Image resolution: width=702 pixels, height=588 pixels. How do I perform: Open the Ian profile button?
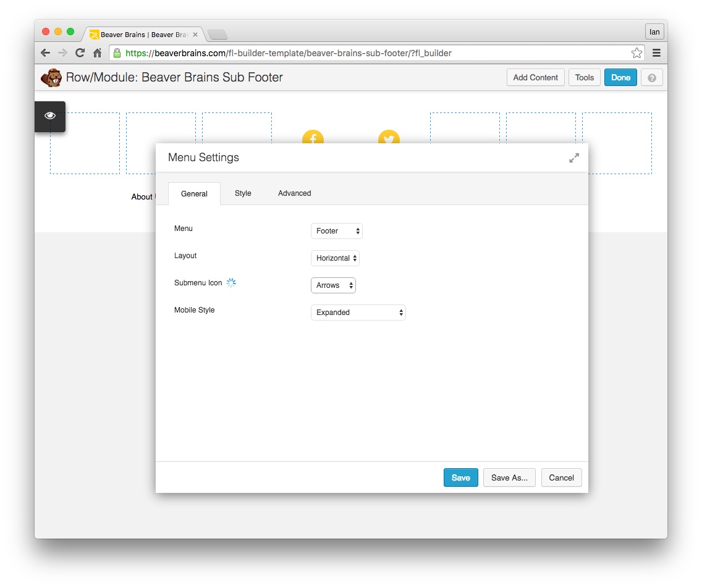(654, 31)
